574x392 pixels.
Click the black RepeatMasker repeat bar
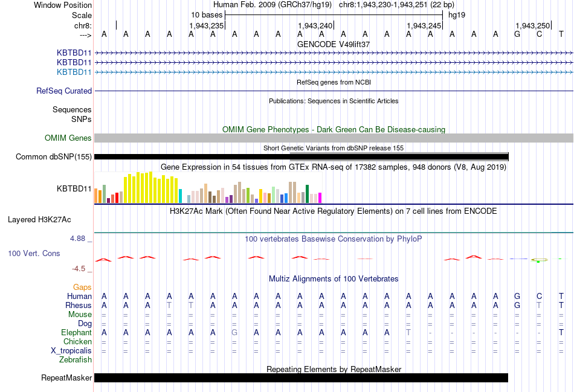click(302, 378)
